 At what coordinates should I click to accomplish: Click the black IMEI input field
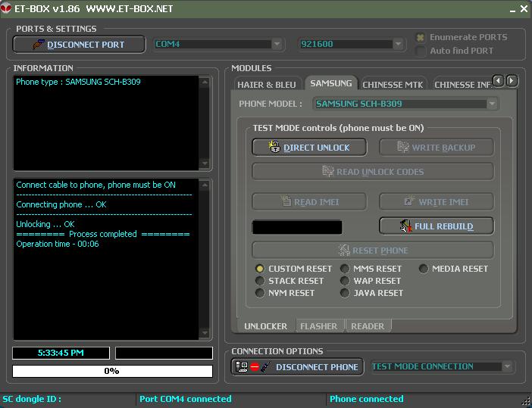click(x=297, y=226)
